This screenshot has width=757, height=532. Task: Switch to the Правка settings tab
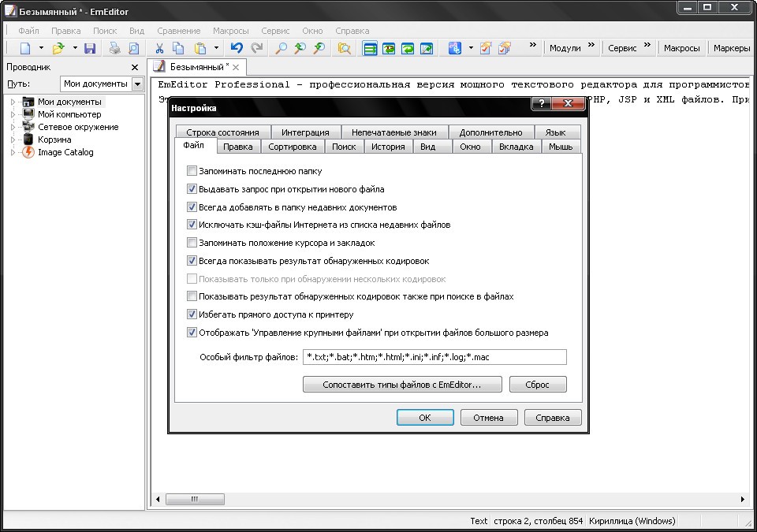click(238, 147)
